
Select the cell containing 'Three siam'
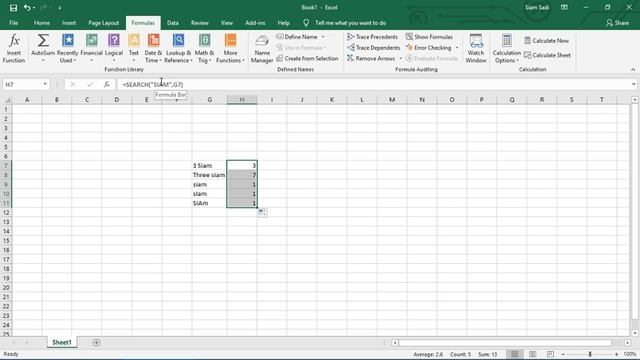(x=209, y=175)
